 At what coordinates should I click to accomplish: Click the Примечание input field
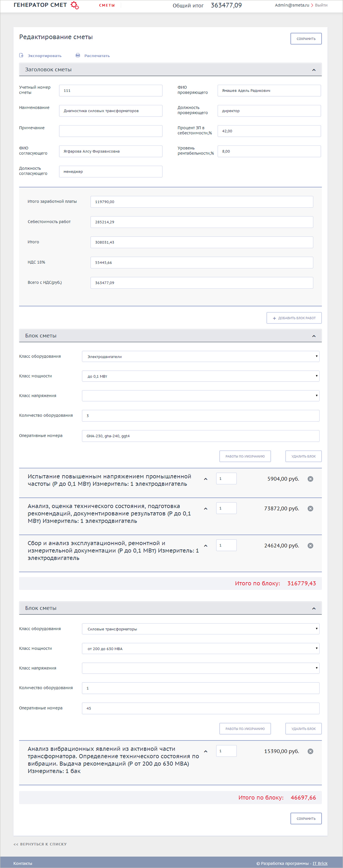[111, 131]
